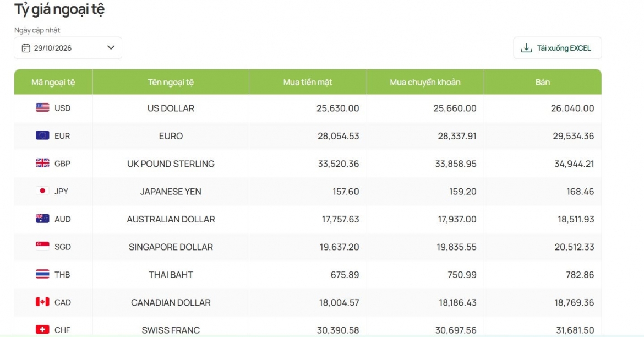Click the AUSTRALIAN DOLLAR name cell

pos(171,220)
